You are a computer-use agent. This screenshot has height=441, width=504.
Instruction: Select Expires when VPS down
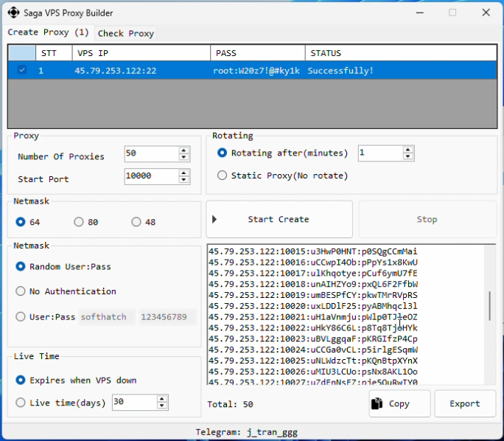(20, 381)
